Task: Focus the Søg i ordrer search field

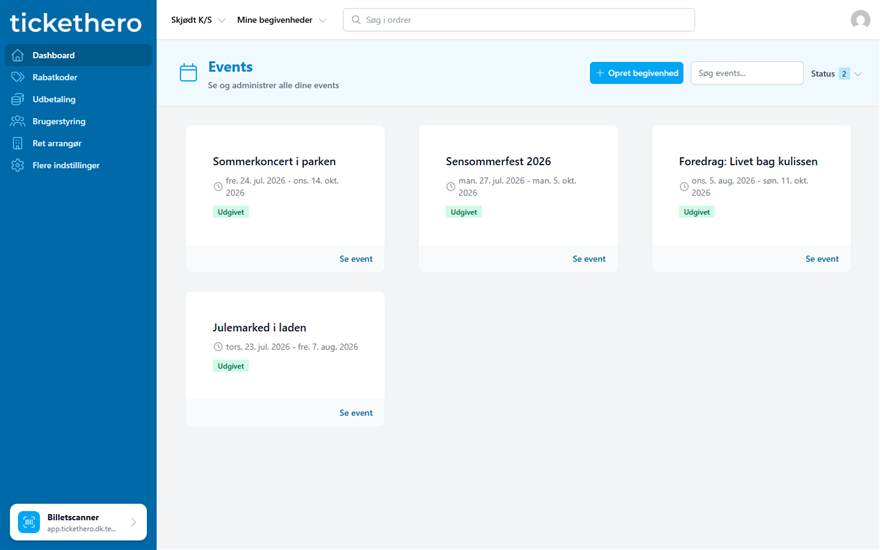Action: (519, 20)
